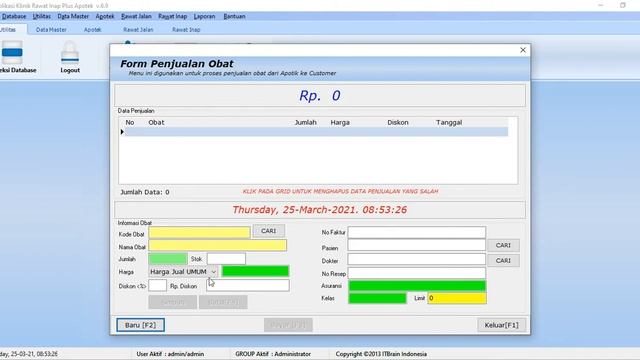Focus the Jumlah green input field
The width and height of the screenshot is (640, 360).
pos(168,259)
